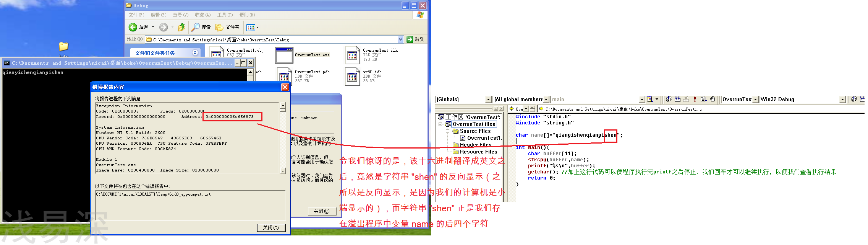
Task: Select the OverrunTest.ilk file icon
Action: (x=352, y=56)
